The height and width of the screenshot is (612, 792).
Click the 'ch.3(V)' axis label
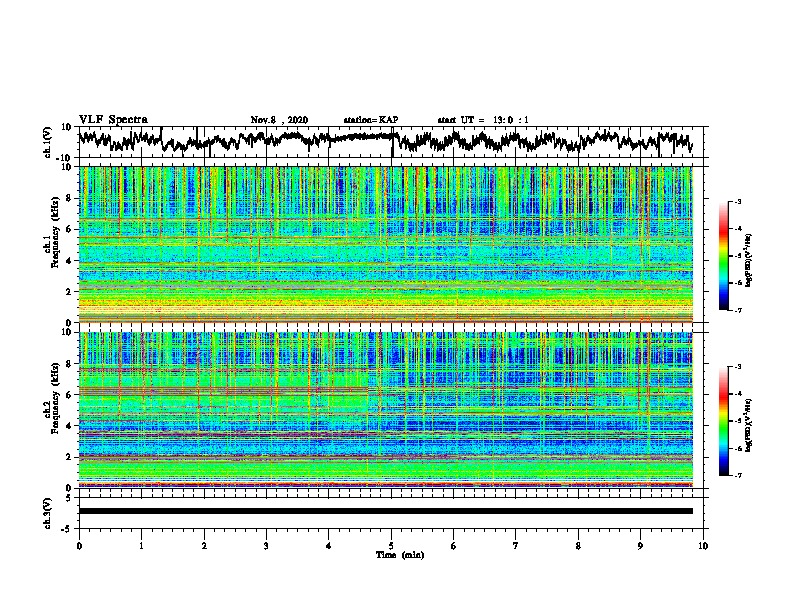coord(48,513)
